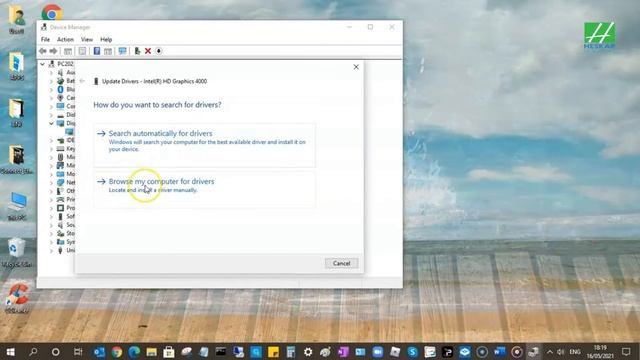The width and height of the screenshot is (640, 360).
Task: Open Calculator from the taskbar
Action: coord(291,352)
